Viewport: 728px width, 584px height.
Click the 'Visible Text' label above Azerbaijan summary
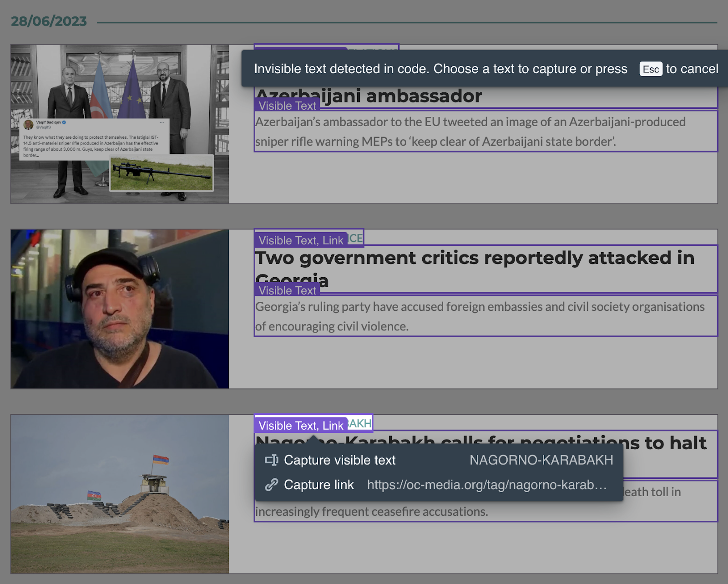point(287,105)
